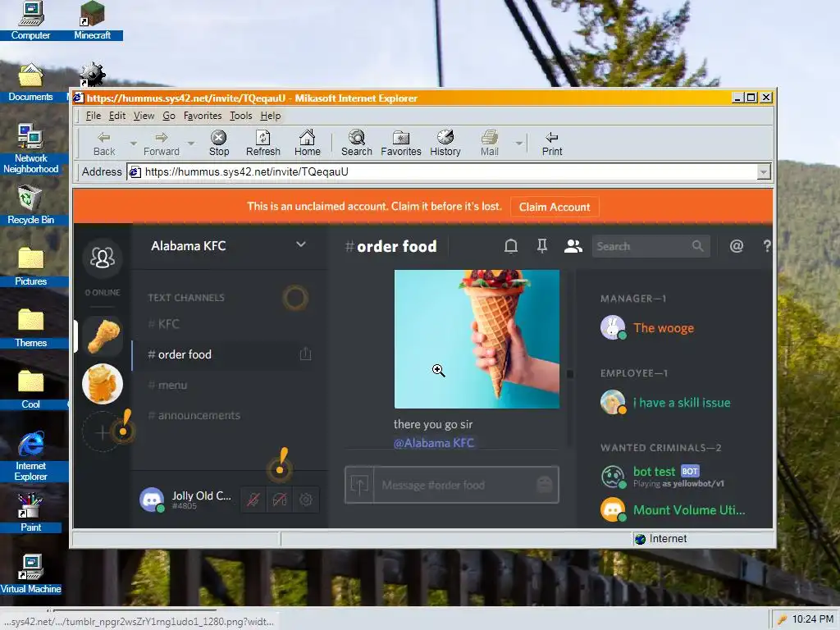
Task: Click the Claim Account button
Action: pos(555,208)
